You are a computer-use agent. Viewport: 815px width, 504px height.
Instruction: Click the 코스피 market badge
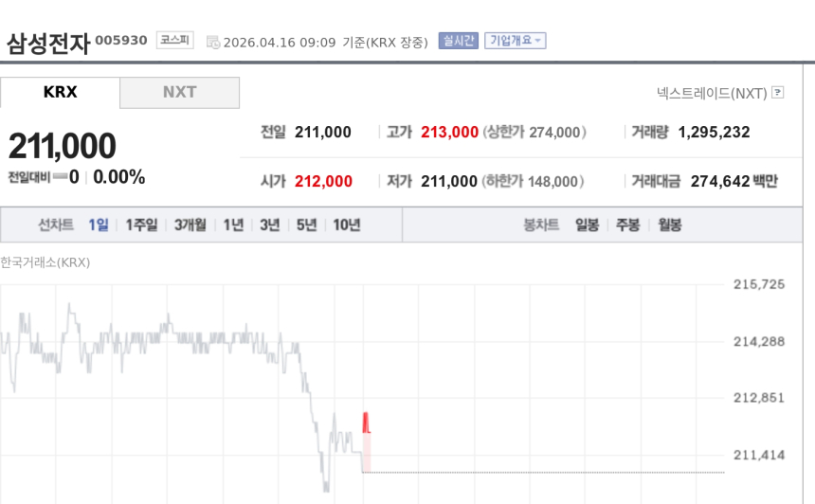coord(175,41)
